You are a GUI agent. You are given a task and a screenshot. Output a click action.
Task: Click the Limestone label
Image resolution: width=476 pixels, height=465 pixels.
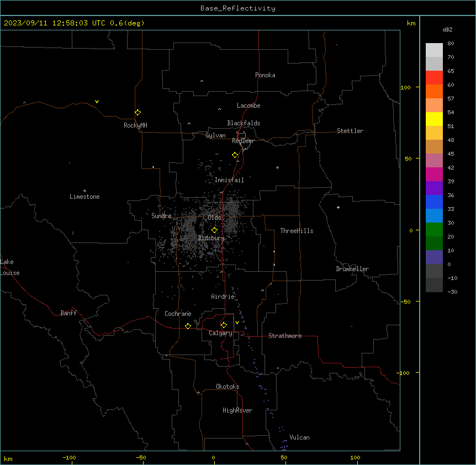click(84, 197)
